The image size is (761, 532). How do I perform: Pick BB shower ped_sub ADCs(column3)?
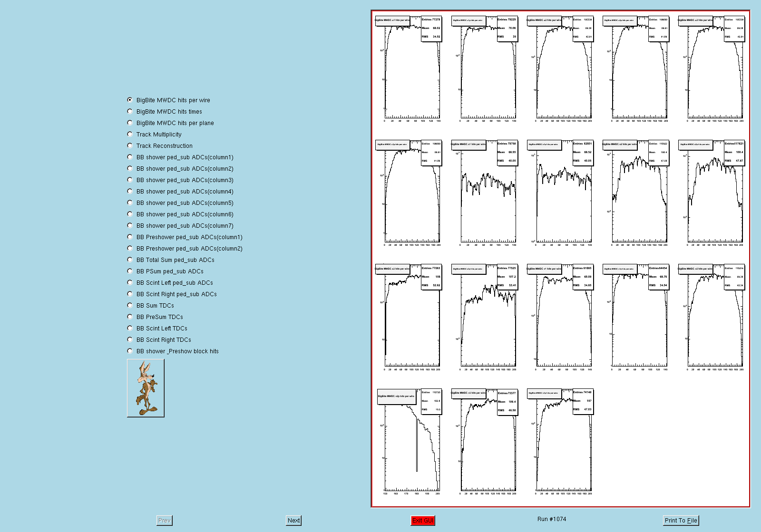tap(180, 180)
